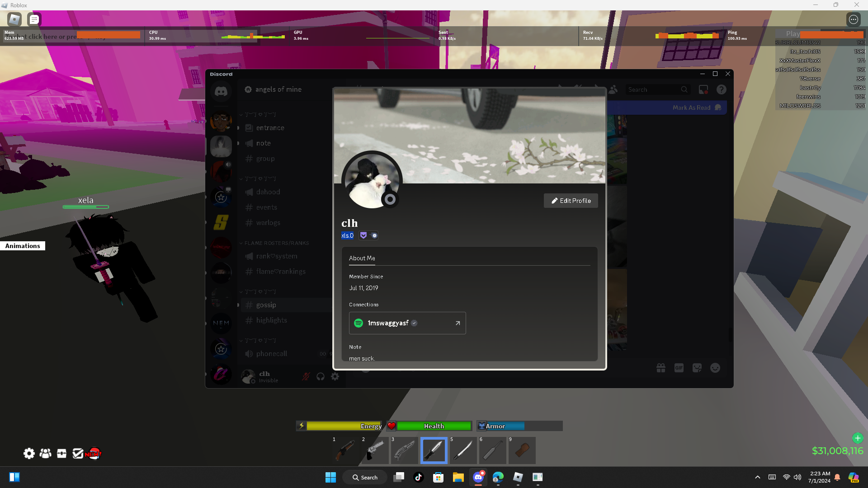Equip the shotgun in slot 1
This screenshot has width=868, height=488.
[x=346, y=450]
